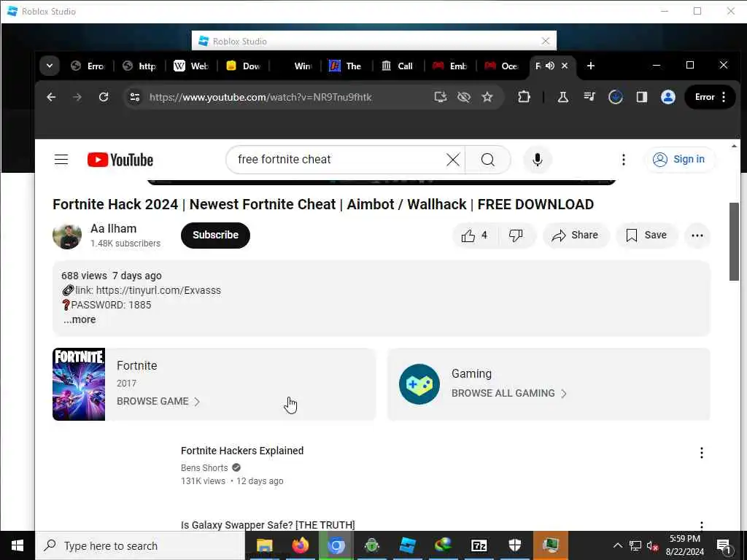Click the YouTube URL in address bar
The width and height of the screenshot is (747, 560).
click(260, 97)
